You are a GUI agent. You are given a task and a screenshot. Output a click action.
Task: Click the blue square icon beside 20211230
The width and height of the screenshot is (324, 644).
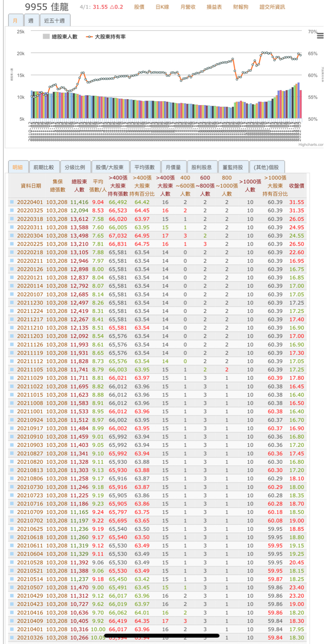click(x=12, y=302)
